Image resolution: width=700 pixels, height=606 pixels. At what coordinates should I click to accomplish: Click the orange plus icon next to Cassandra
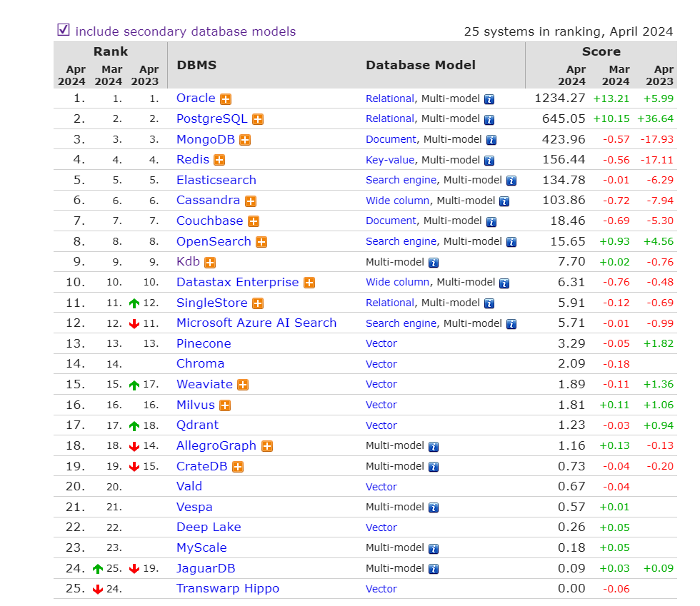click(x=251, y=201)
